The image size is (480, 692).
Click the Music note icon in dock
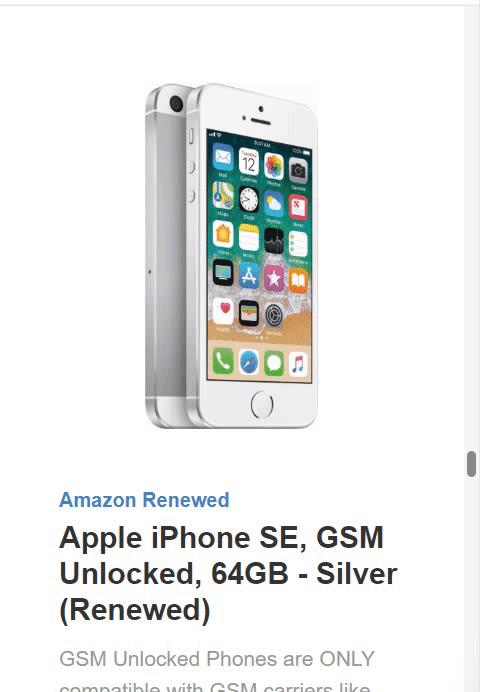(298, 365)
